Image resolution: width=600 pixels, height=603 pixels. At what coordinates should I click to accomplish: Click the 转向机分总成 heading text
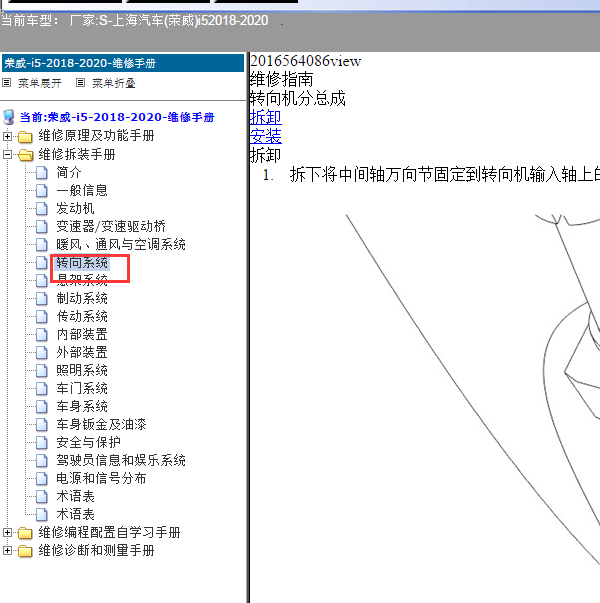tap(298, 98)
